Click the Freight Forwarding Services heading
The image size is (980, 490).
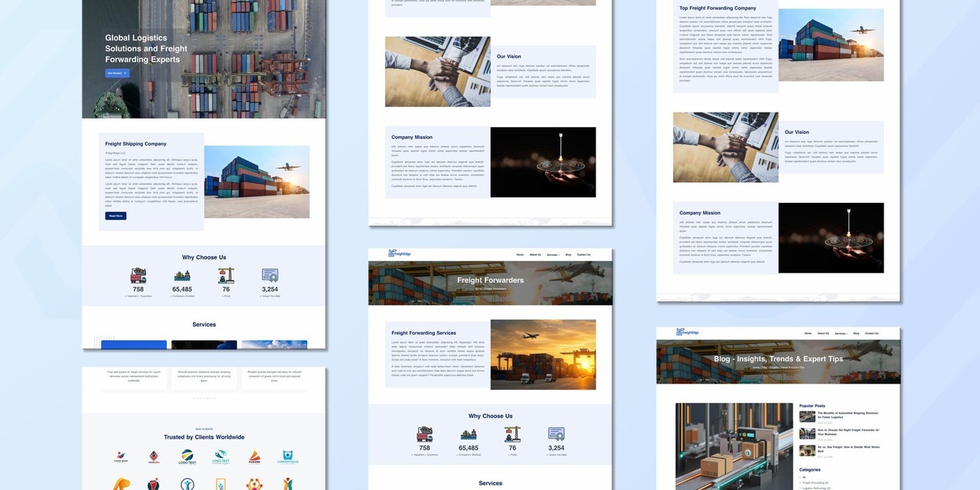pyautogui.click(x=423, y=333)
